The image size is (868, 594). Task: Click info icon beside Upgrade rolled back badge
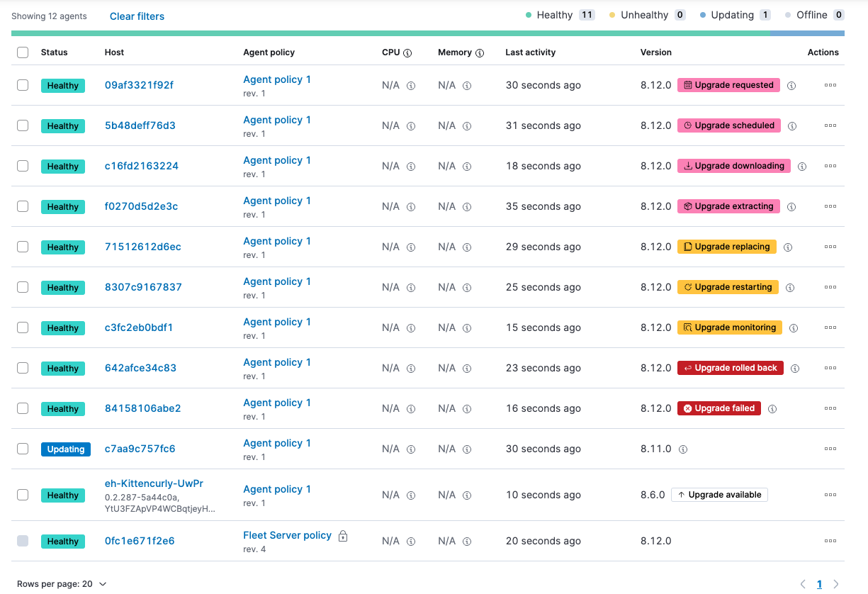795,369
